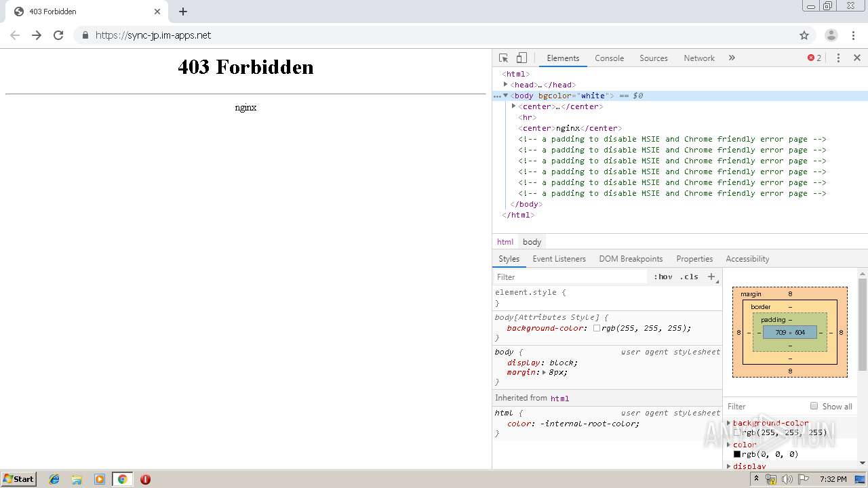Close the 403 Forbidden tab
The height and width of the screenshot is (488, 868).
point(157,12)
